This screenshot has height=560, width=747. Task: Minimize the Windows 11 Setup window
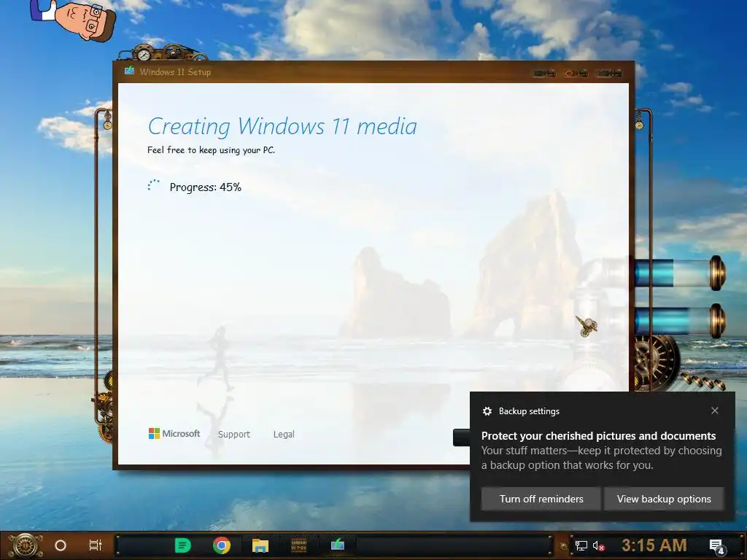[544, 74]
